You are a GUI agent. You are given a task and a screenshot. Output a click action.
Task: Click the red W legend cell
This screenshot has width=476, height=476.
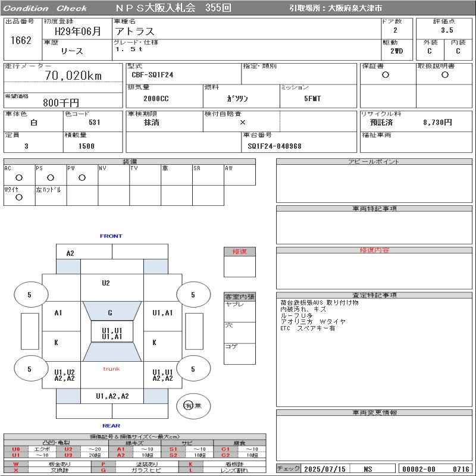[15, 464]
